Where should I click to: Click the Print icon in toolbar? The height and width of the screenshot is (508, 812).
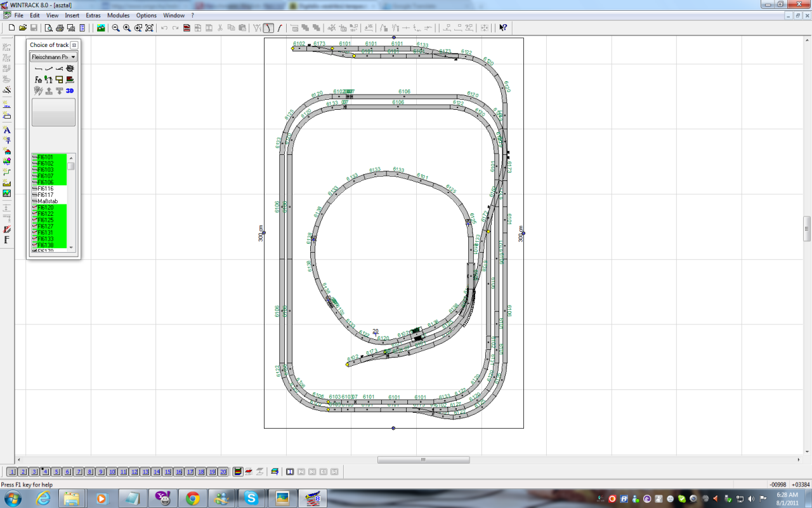[60, 28]
